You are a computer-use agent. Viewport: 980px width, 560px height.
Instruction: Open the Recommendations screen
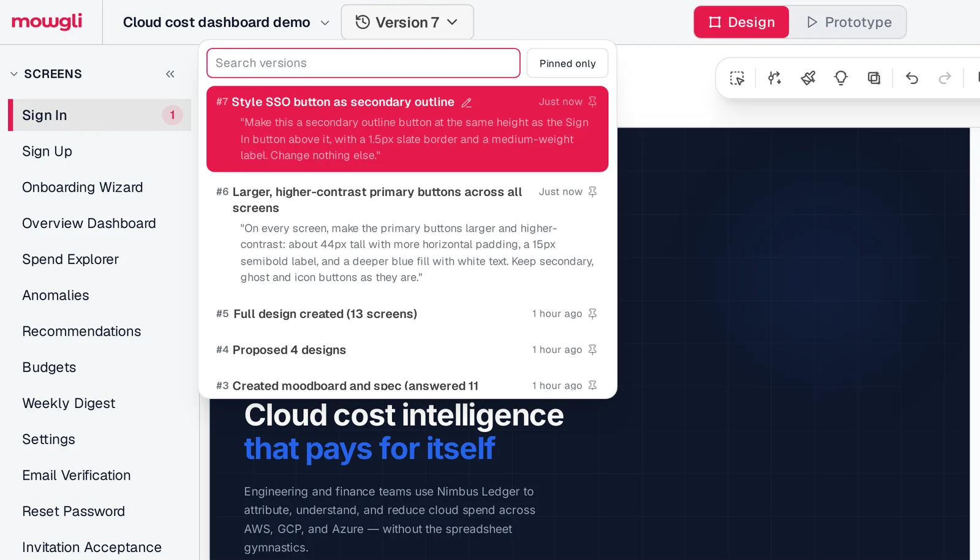click(x=100, y=331)
